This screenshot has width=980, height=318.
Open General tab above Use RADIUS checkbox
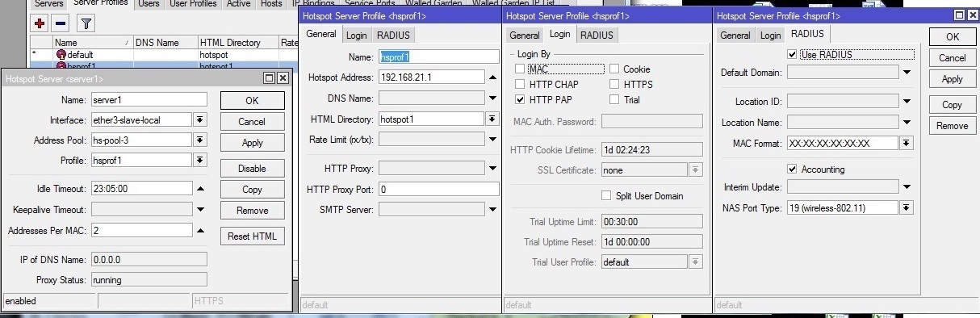[735, 35]
